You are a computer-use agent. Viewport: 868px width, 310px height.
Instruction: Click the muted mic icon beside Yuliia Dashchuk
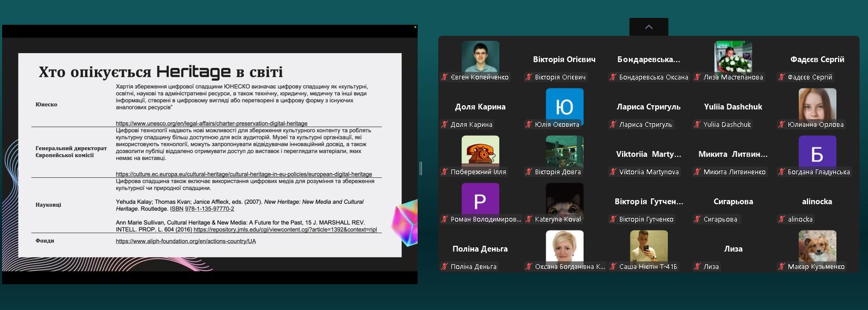click(697, 125)
